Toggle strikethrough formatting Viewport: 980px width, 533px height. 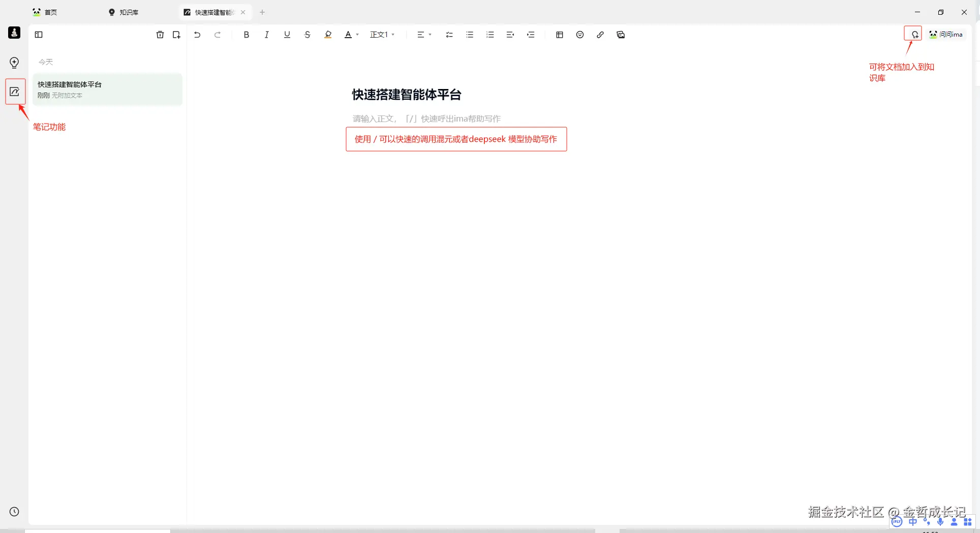[308, 35]
